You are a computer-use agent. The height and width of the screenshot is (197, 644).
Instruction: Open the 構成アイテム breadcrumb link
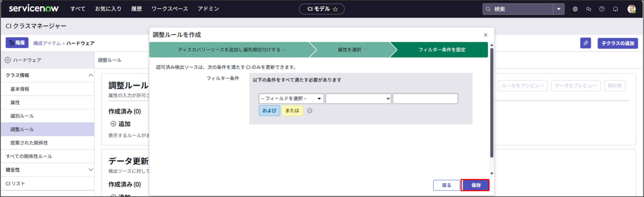click(47, 43)
